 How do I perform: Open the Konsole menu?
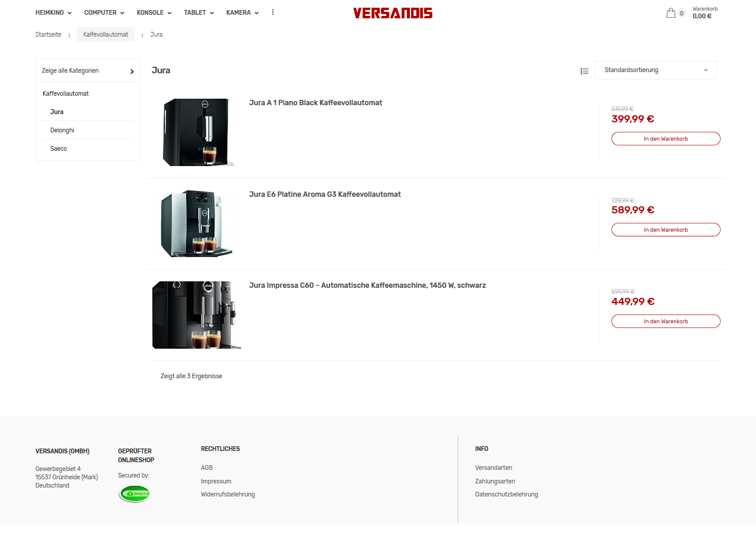154,12
